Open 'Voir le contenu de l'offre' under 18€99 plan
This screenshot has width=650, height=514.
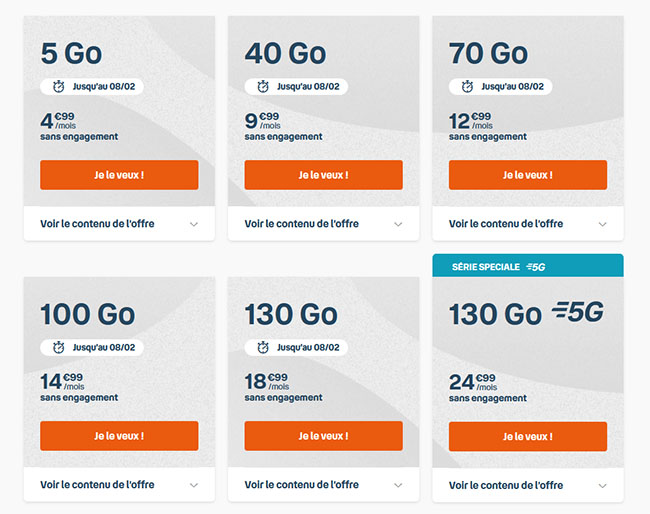(323, 485)
